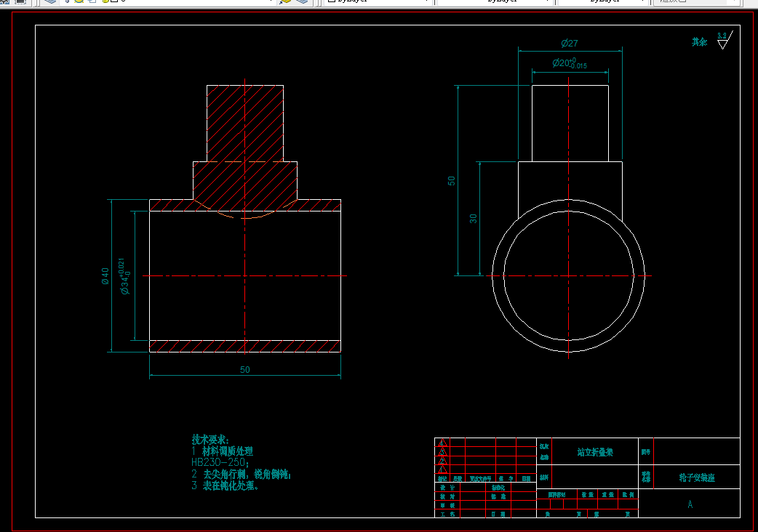Image resolution: width=758 pixels, height=532 pixels.
Task: Pick the vertical 30 dimension text
Action: [474, 219]
